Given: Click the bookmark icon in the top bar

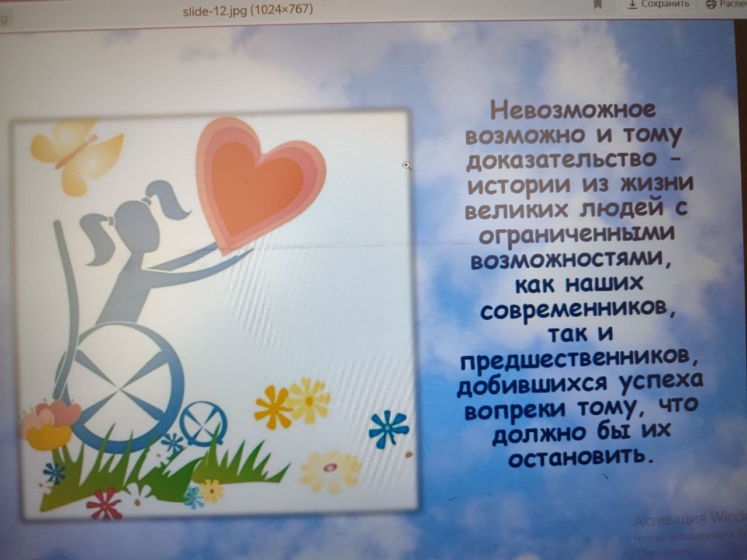Looking at the screenshot, I should pyautogui.click(x=598, y=5).
